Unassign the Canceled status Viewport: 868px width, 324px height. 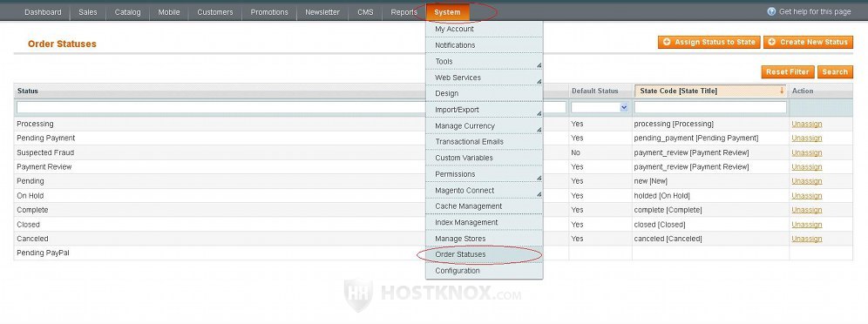click(806, 239)
